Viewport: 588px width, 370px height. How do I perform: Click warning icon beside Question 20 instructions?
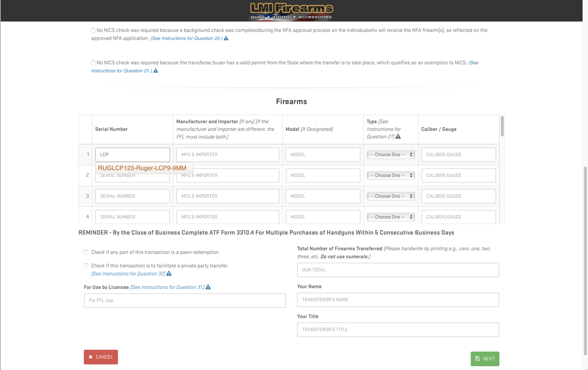pos(226,38)
